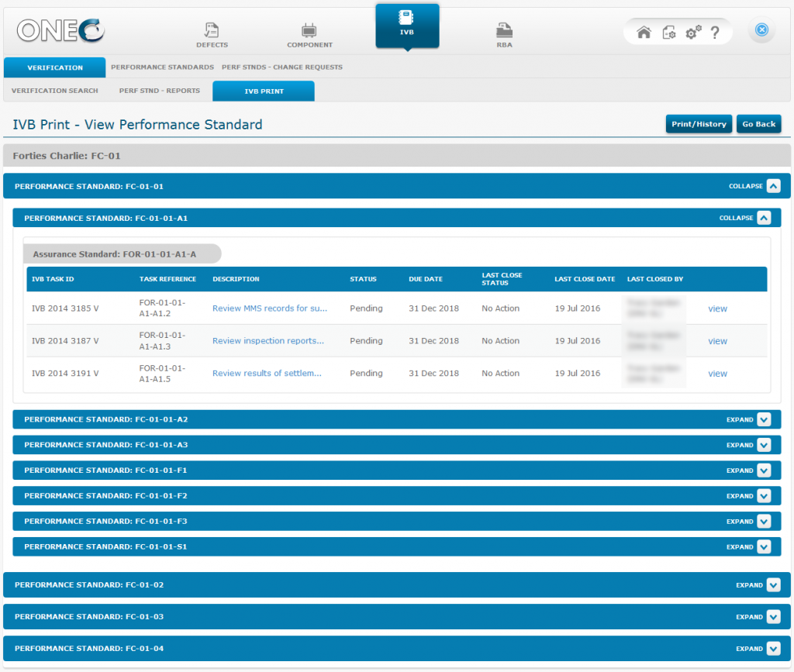
Task: Click Task Reference column header
Action: coord(167,279)
